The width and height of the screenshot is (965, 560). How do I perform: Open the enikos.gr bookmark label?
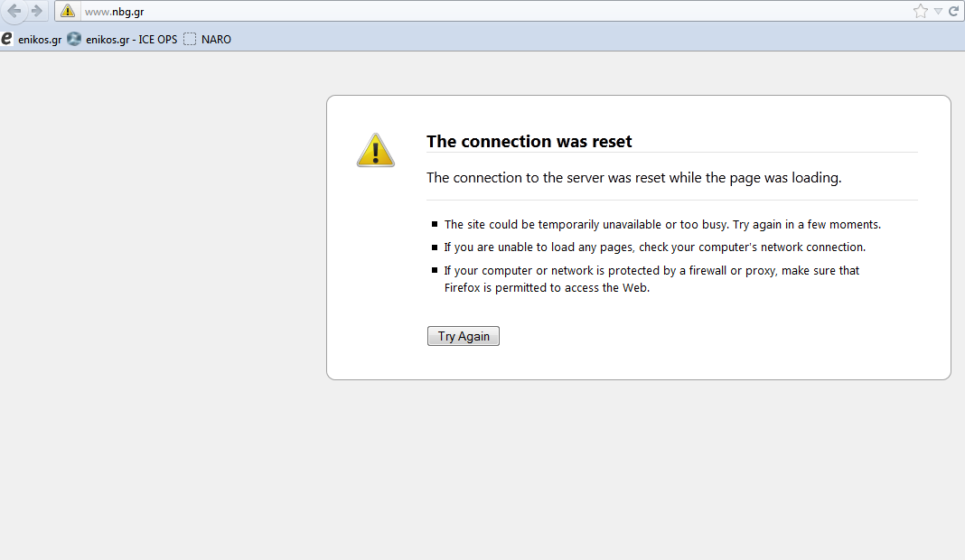[40, 40]
